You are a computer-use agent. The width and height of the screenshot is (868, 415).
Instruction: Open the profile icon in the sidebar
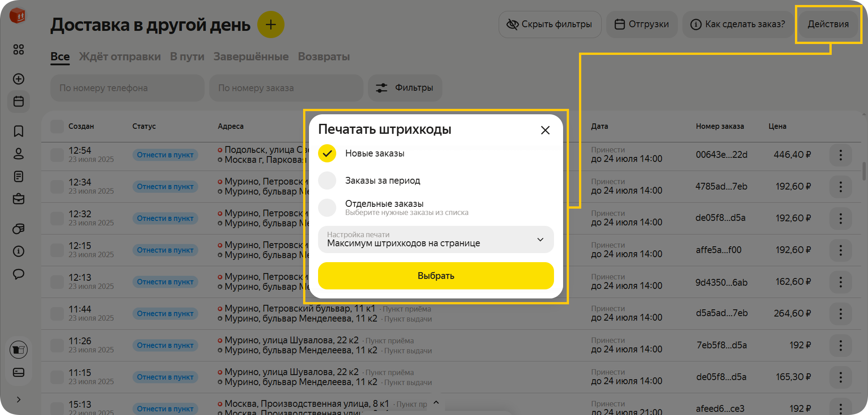coord(18,154)
